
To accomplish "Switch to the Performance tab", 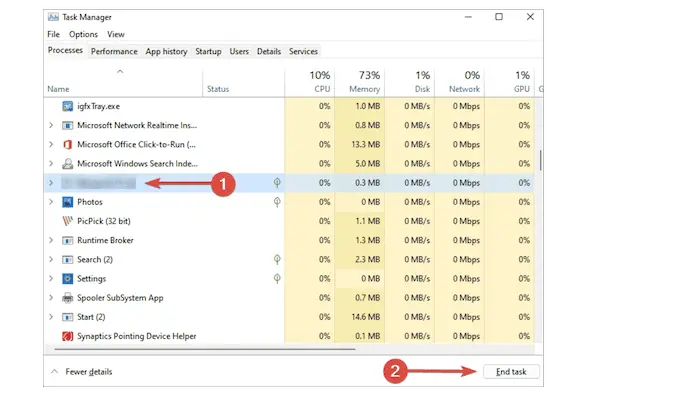I will [114, 51].
